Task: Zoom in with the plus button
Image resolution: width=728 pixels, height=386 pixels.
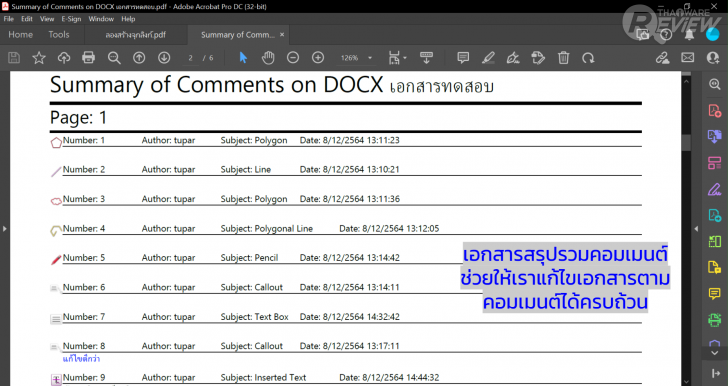Action: click(318, 58)
